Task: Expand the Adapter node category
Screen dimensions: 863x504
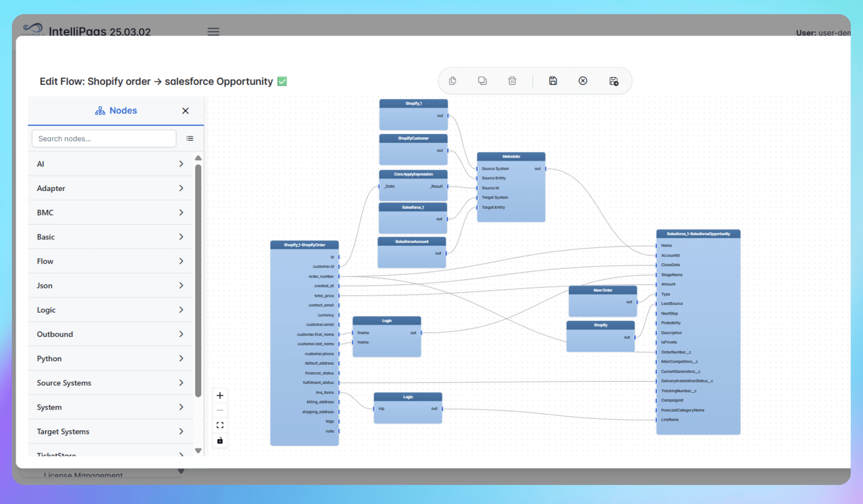Action: click(x=110, y=188)
